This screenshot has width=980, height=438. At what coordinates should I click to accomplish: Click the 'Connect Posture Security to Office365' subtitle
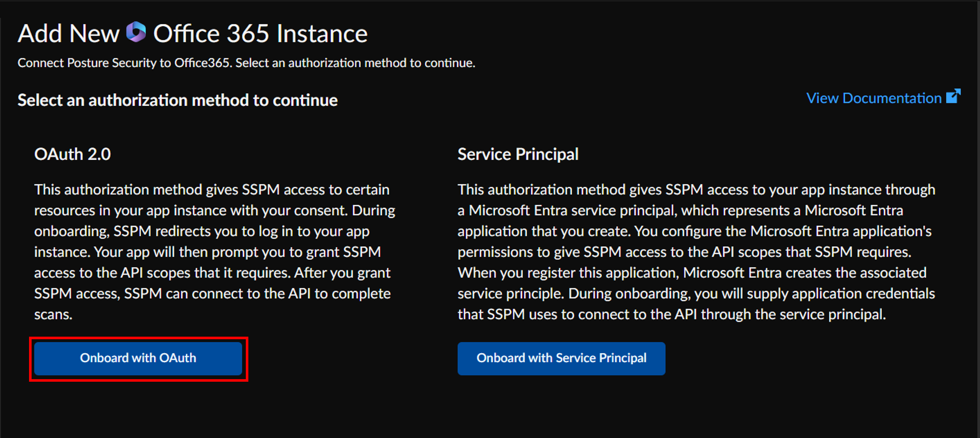click(246, 63)
